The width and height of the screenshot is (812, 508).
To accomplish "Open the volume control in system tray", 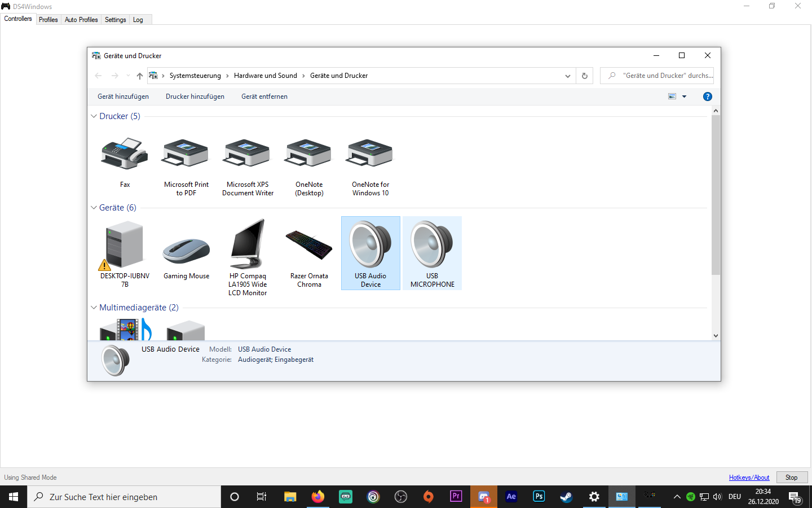I will pos(717,497).
